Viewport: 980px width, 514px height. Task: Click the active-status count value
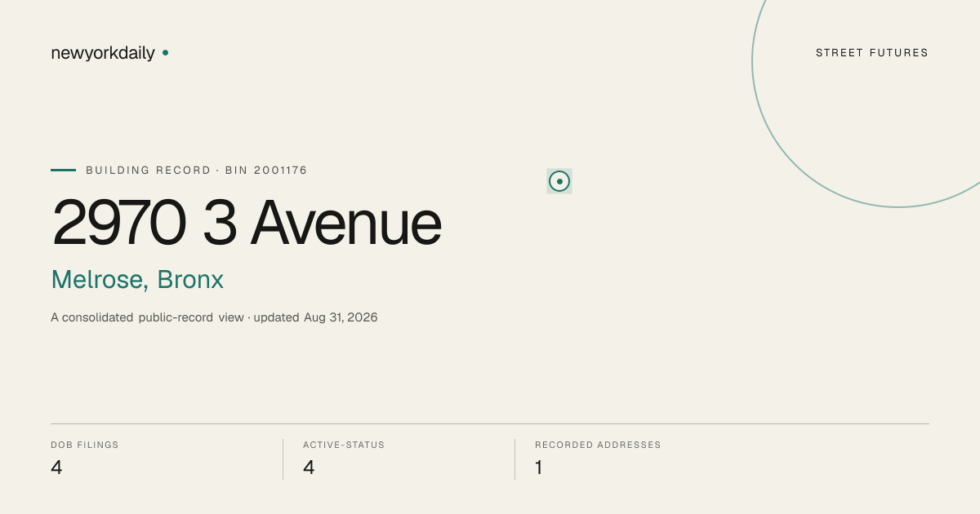pyautogui.click(x=309, y=467)
